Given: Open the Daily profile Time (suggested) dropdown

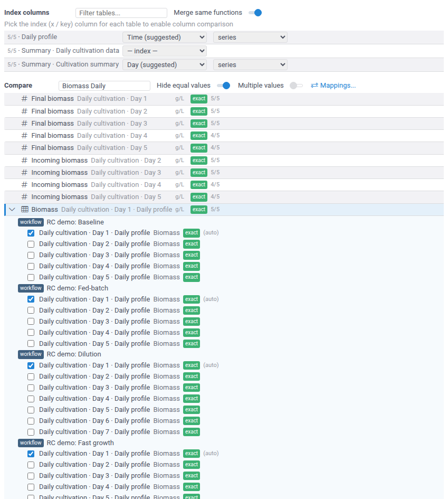Looking at the screenshot, I should (165, 37).
